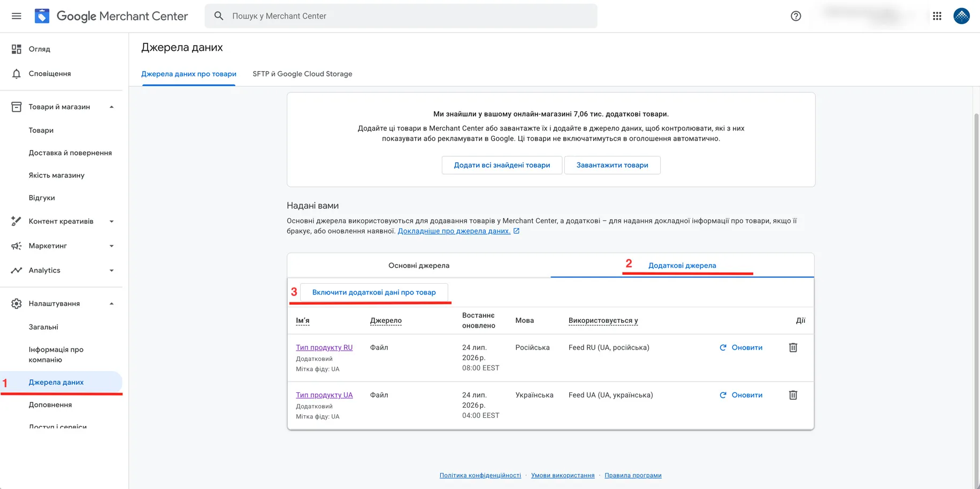Click the Google Merchant Center logo
980x489 pixels.
pos(111,16)
